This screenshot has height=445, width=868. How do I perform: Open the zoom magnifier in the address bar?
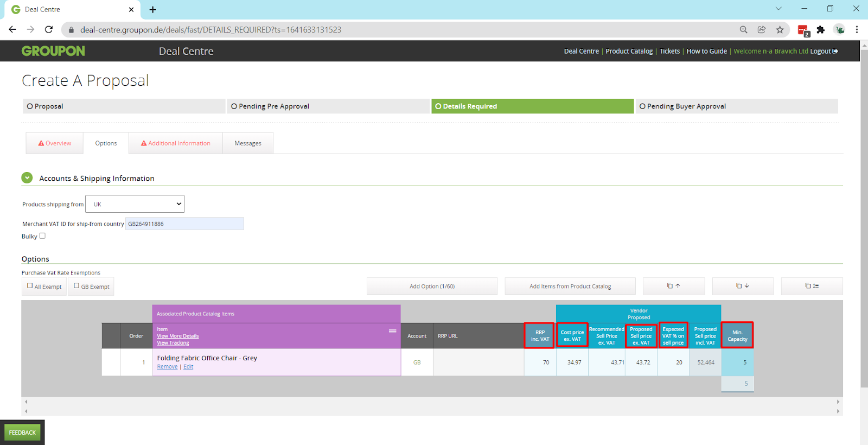point(744,30)
